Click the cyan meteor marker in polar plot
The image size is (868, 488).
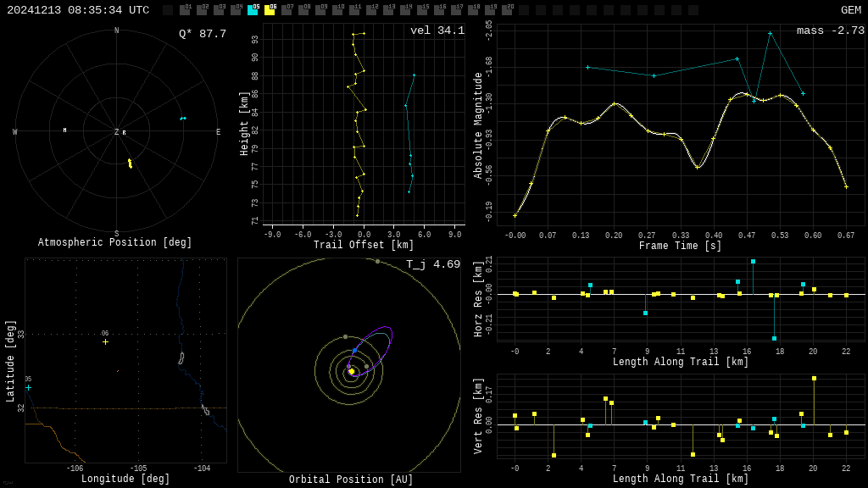click(x=182, y=119)
